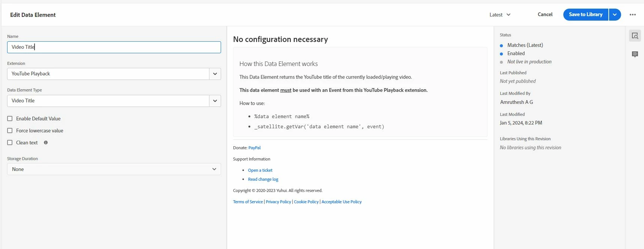Check Force lowercase value

point(10,130)
